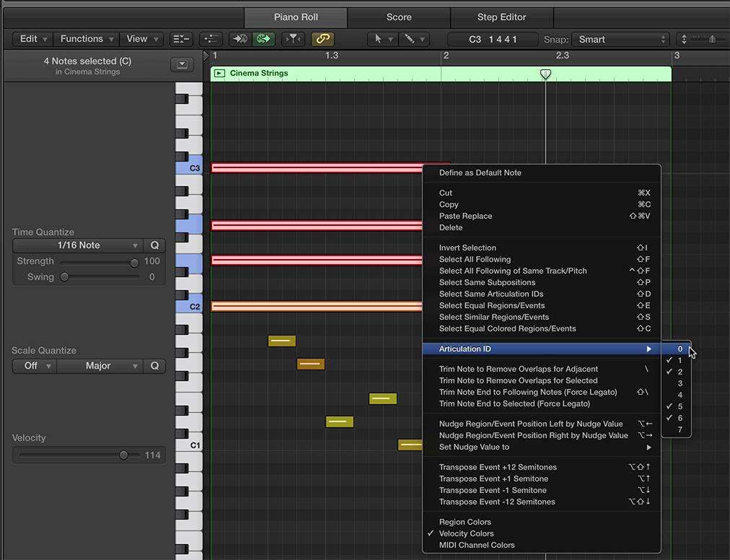The width and height of the screenshot is (730, 560).
Task: Select Articulation ID 3
Action: (x=677, y=383)
